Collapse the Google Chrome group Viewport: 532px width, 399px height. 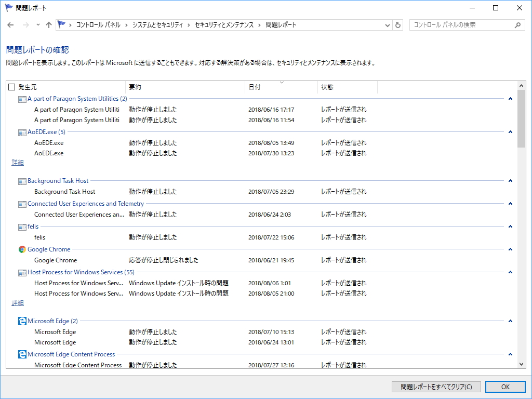tap(510, 249)
